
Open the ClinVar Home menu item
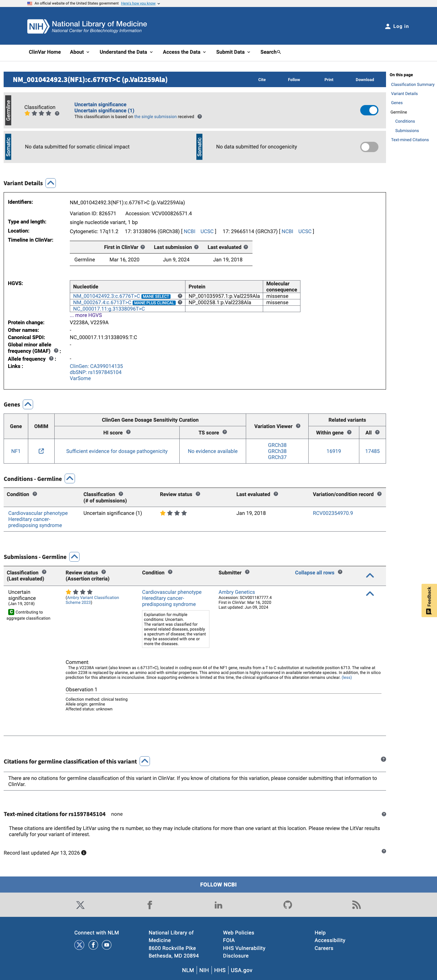point(45,52)
